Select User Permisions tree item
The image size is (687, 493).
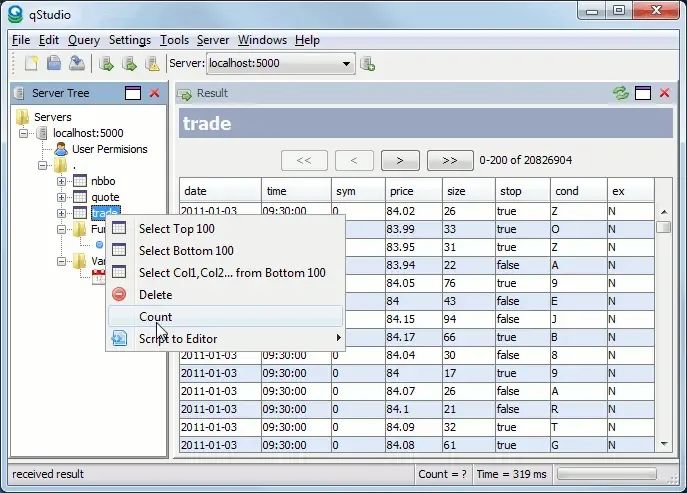(110, 149)
